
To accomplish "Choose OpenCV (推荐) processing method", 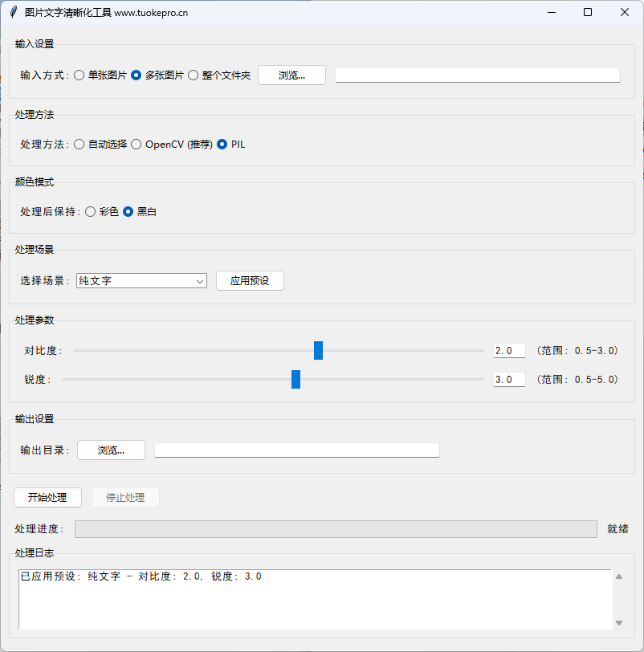I will pos(172,145).
